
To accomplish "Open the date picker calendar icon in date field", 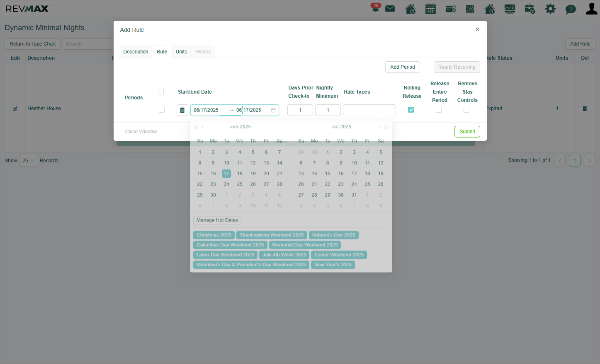I will coord(273,110).
